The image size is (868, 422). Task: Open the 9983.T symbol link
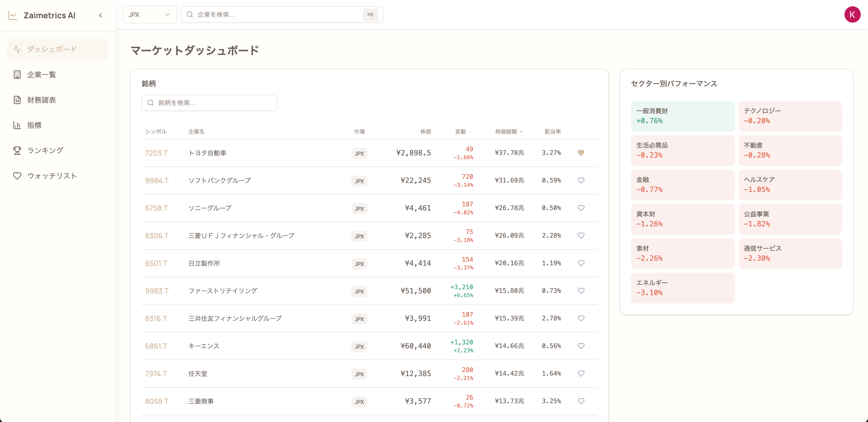pyautogui.click(x=157, y=291)
